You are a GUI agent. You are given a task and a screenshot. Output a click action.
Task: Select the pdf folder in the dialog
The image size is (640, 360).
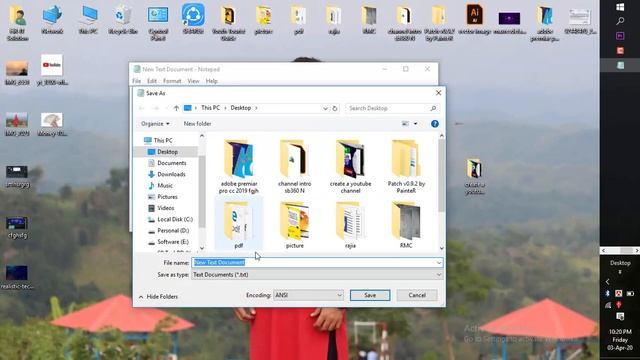[239, 224]
